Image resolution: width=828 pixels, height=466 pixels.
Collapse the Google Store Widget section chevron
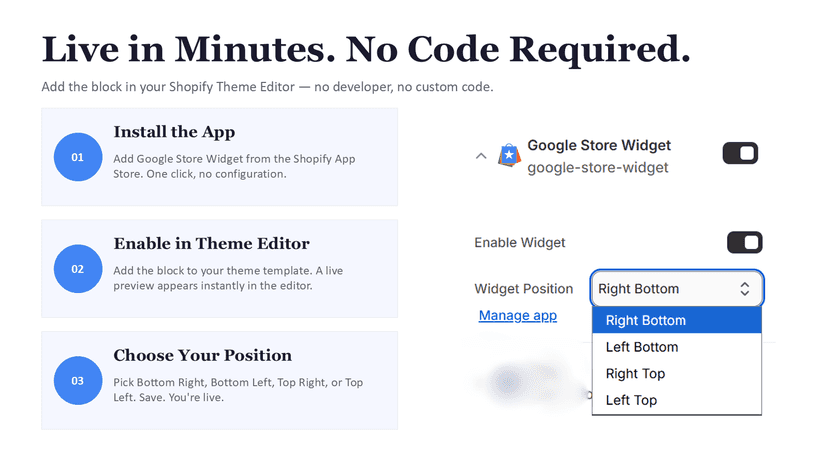point(481,156)
